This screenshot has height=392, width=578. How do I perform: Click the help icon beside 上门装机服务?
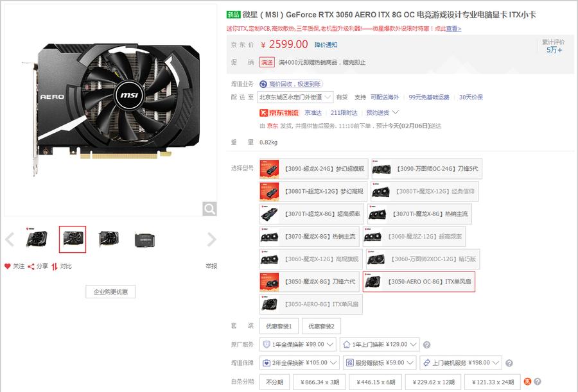(509, 363)
